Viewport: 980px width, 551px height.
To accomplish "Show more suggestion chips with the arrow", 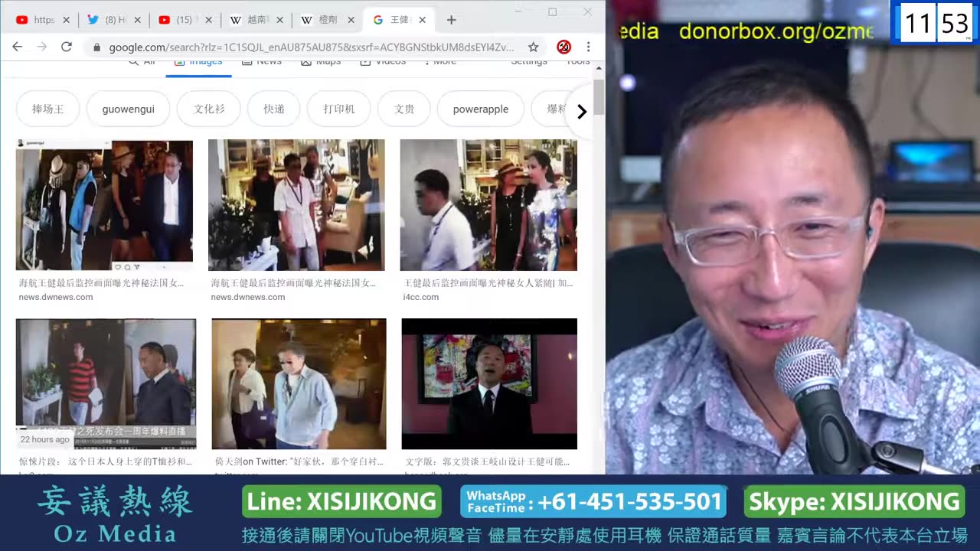I will coord(581,112).
